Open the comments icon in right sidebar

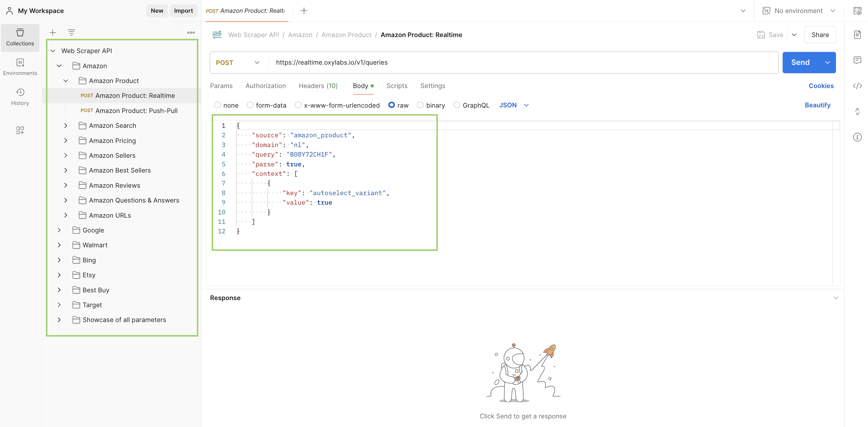point(857,60)
